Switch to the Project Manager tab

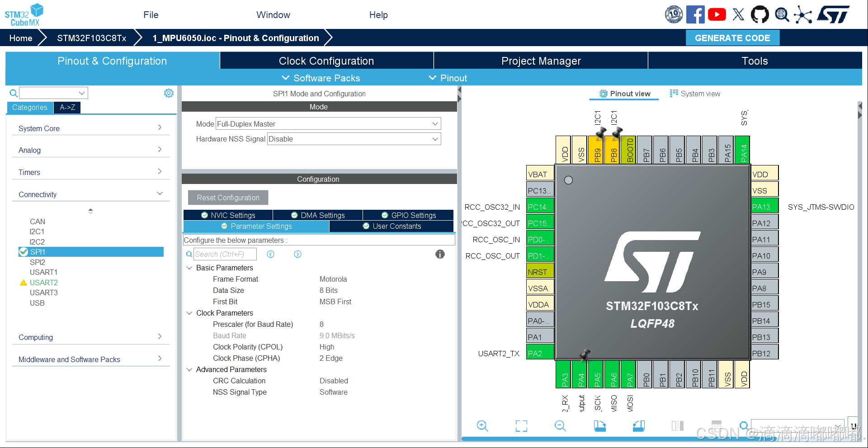pyautogui.click(x=541, y=61)
